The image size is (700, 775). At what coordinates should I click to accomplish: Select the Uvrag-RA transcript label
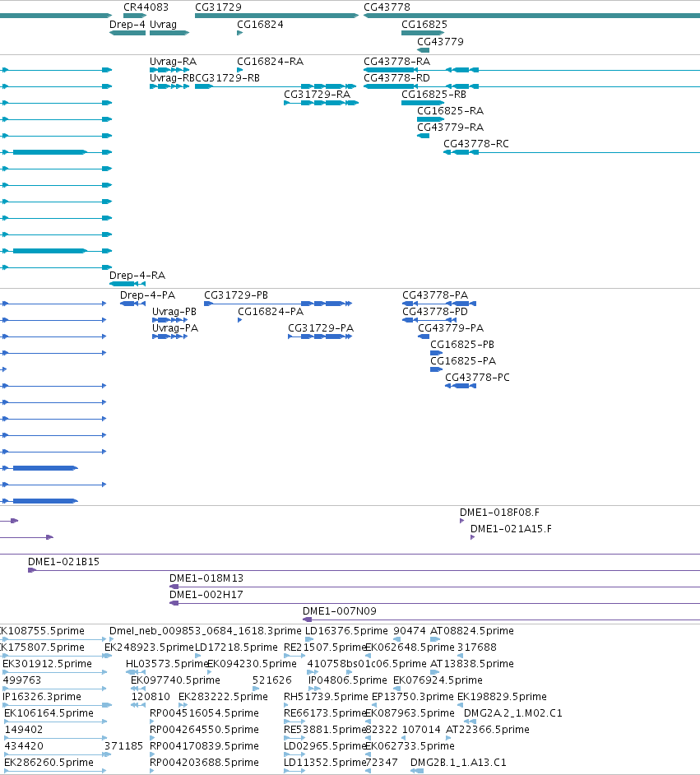(173, 62)
